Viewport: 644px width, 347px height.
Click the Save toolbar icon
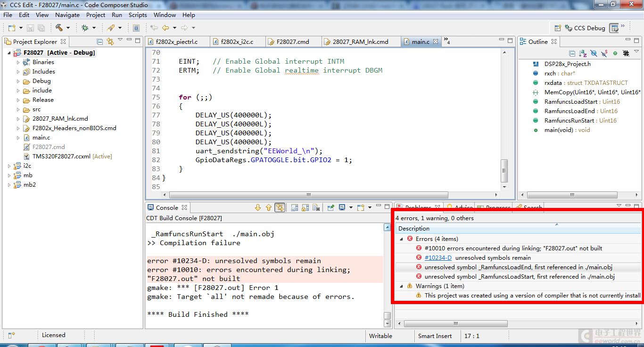(x=30, y=28)
